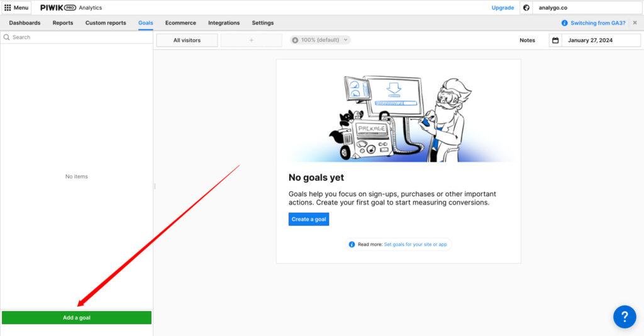
Task: Open the blue help question mark button
Action: tap(624, 316)
